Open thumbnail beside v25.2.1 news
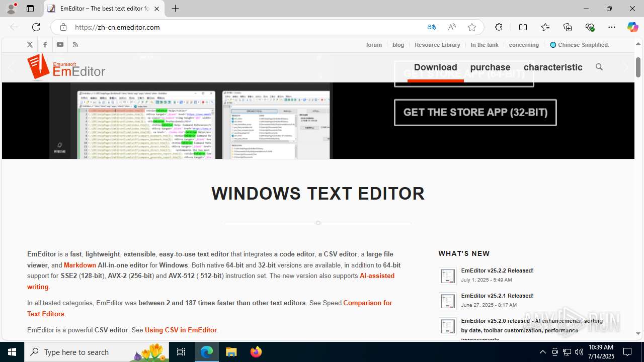This screenshot has height=362, width=644. click(x=447, y=301)
